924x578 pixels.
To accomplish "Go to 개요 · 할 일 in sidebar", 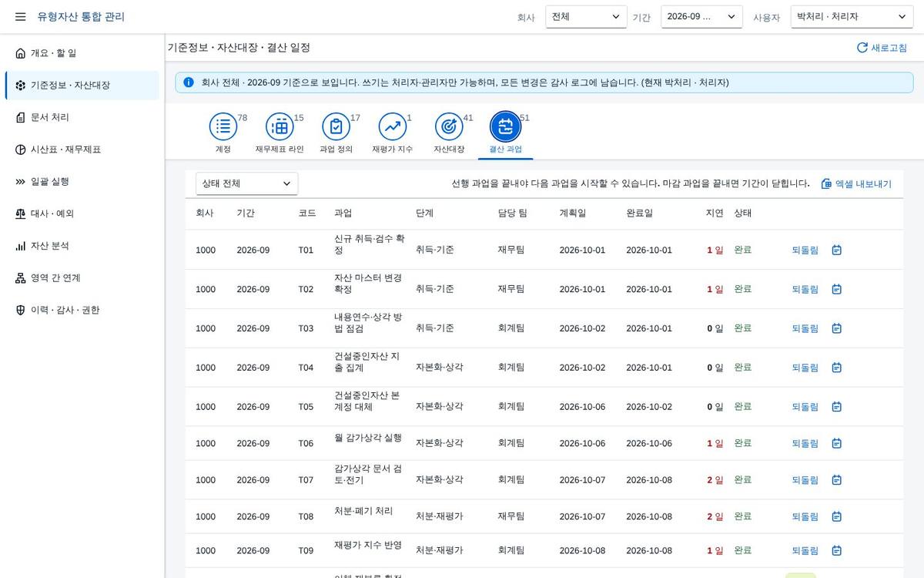I will (x=82, y=53).
